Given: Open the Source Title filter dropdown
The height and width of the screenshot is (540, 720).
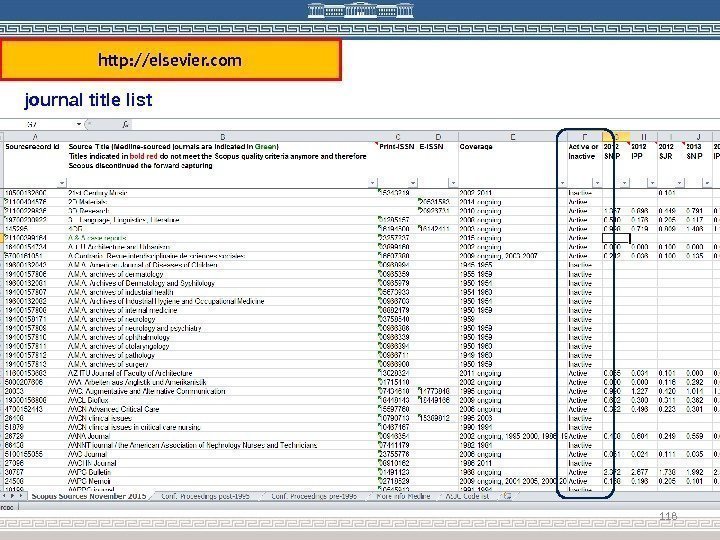Looking at the screenshot, I should pyautogui.click(x=372, y=183).
